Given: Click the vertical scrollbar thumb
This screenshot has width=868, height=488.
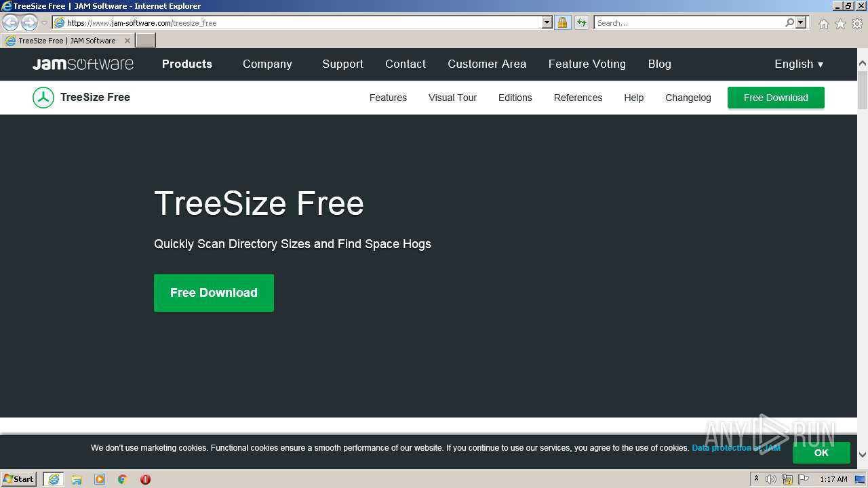Looking at the screenshot, I should click(x=863, y=89).
